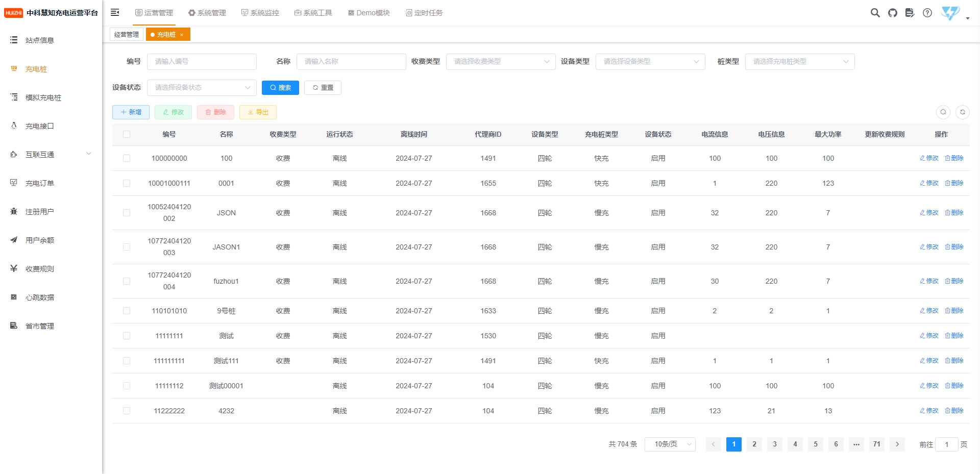980x474 pixels.
Task: Click the 导出 export button
Action: click(x=258, y=112)
